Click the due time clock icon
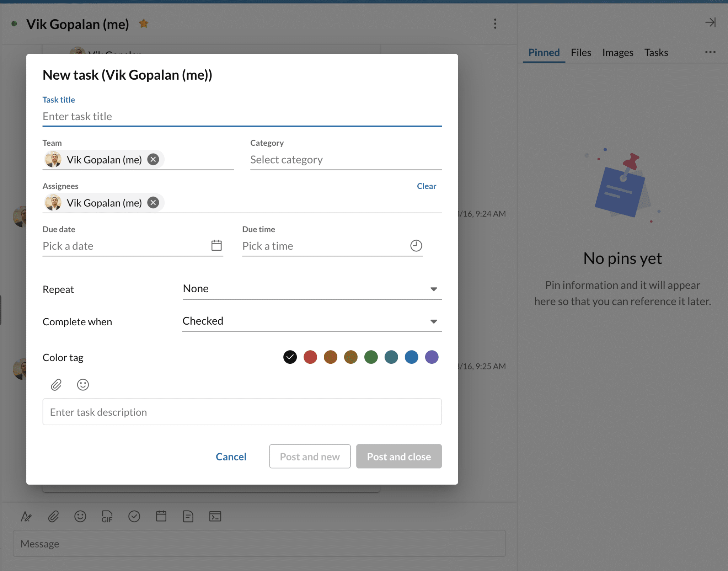 [416, 245]
